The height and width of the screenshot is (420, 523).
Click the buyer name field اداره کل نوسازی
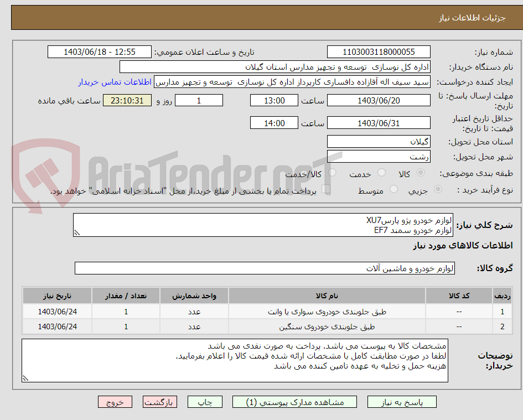[x=275, y=67]
